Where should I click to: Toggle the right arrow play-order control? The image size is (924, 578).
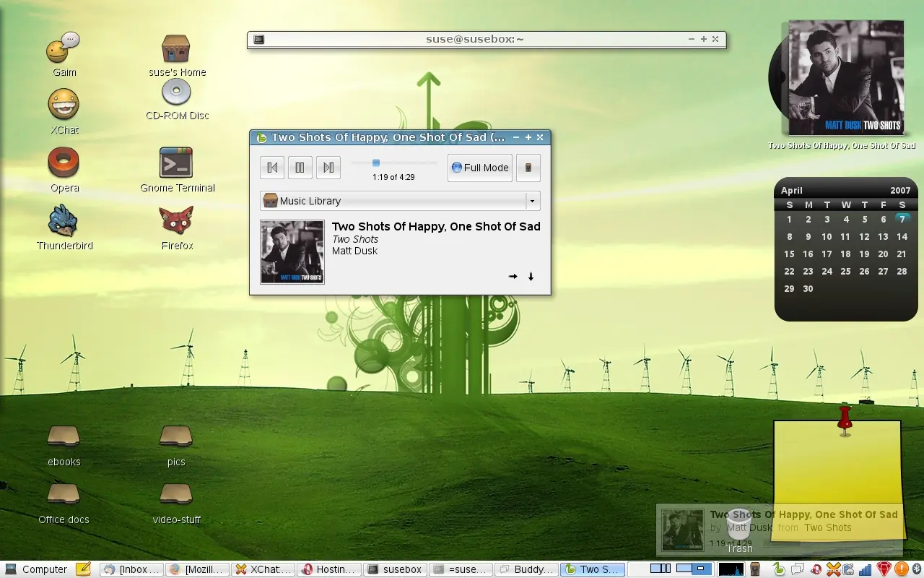click(513, 276)
